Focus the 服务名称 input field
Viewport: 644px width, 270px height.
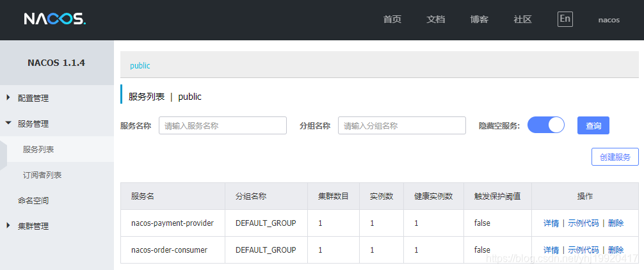[223, 125]
